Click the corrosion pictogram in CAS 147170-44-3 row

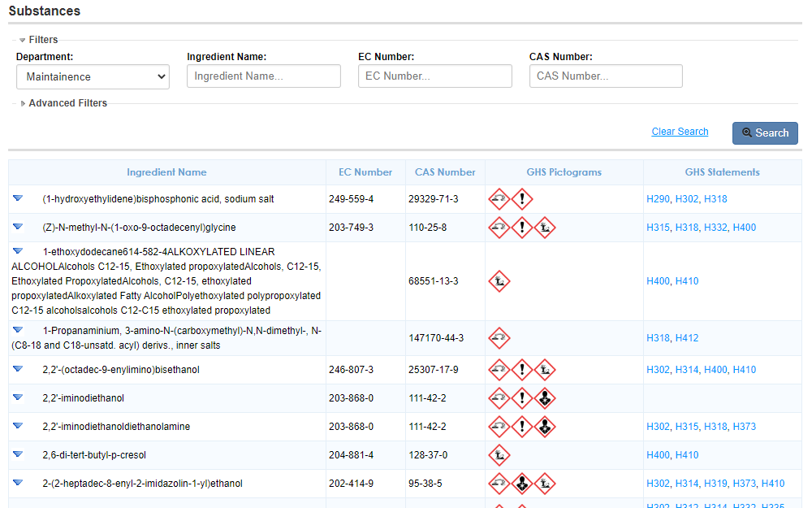coord(499,338)
